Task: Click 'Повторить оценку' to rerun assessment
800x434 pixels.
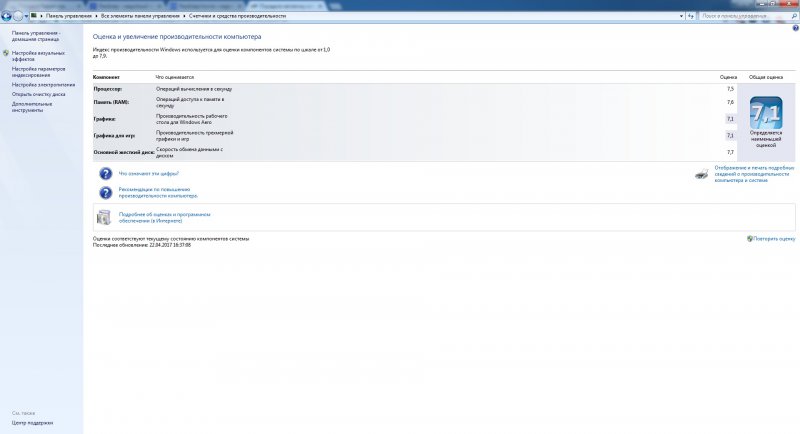Action: pos(774,239)
